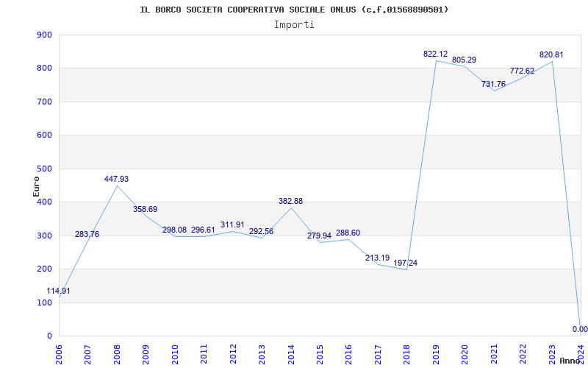Click x-axis year 2011
The height and width of the screenshot is (368, 588).
pos(204,354)
